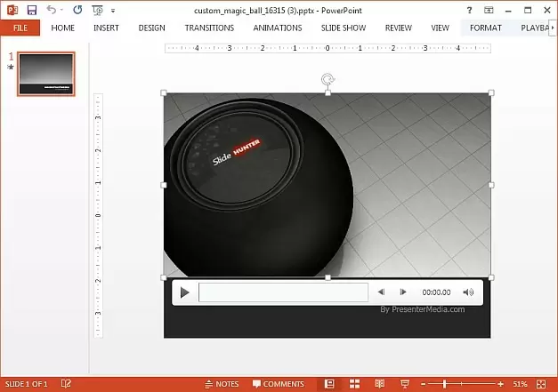The width and height of the screenshot is (558, 392).
Task: Click the video seek progress bar
Action: pyautogui.click(x=283, y=292)
